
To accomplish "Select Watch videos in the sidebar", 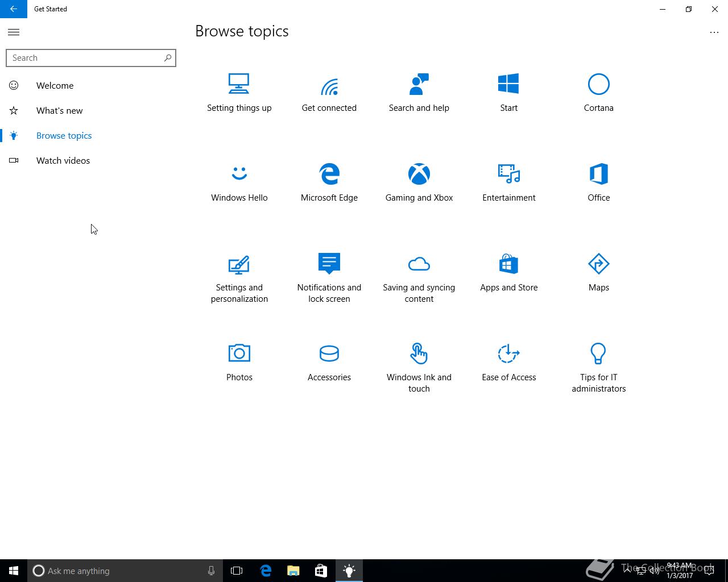I will tap(91, 160).
